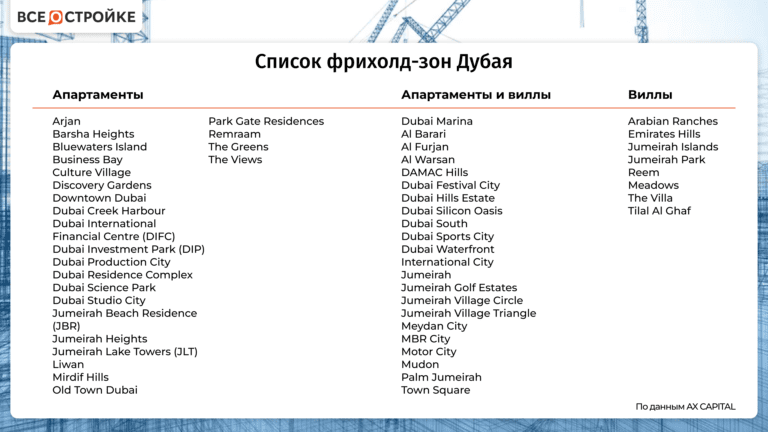768x432 pixels.
Task: Click the Jumeirah Golf Estates entry
Action: click(x=459, y=288)
